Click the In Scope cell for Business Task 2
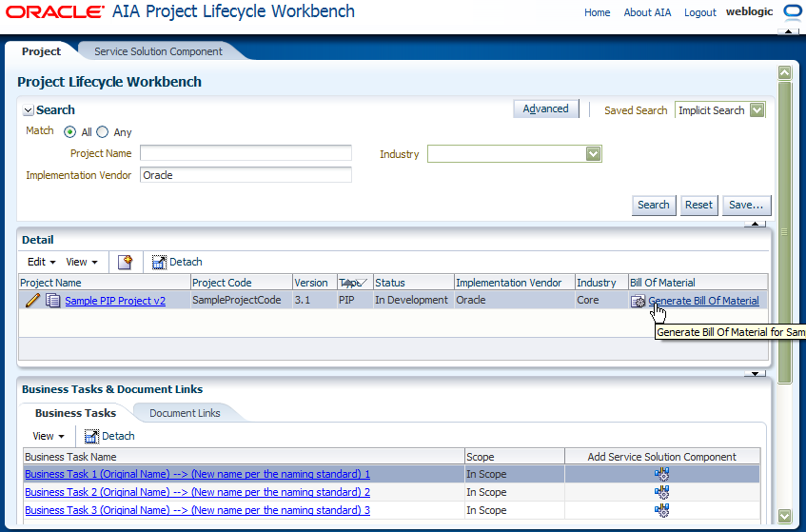806x532 pixels. tap(514, 492)
